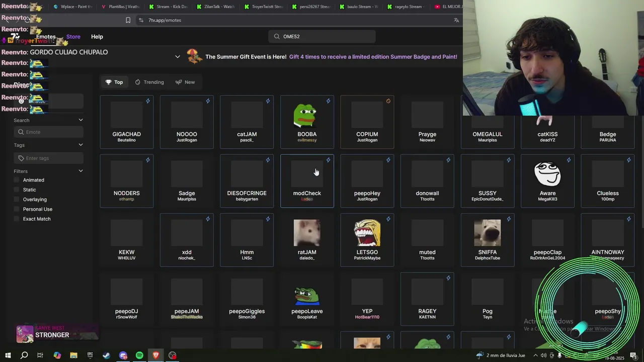The height and width of the screenshot is (362, 644).
Task: Open Task View from the taskbar
Action: 40,355
